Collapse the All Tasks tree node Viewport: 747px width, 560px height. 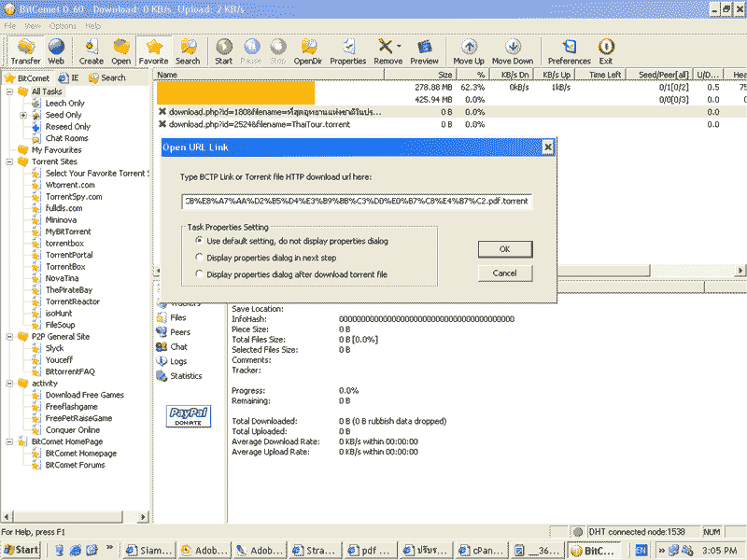point(9,91)
